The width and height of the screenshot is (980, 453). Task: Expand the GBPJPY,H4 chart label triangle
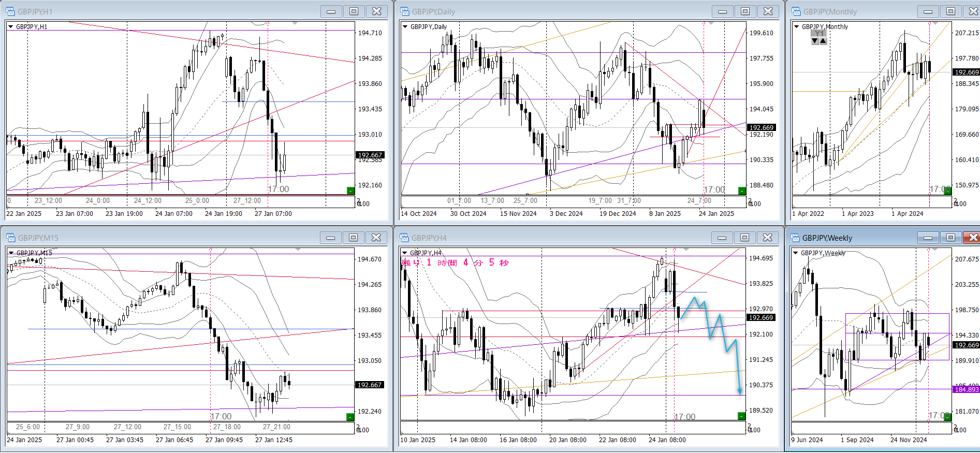[x=404, y=253]
